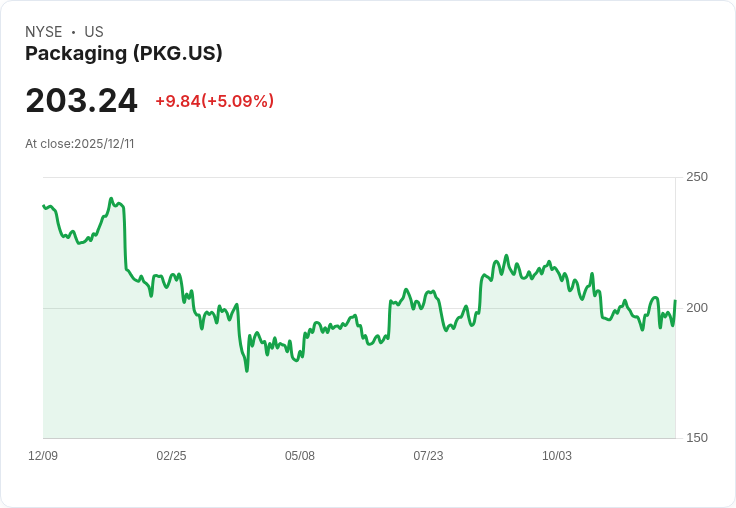Select the 02/25 date on x-axis
This screenshot has width=736, height=508.
tap(171, 456)
